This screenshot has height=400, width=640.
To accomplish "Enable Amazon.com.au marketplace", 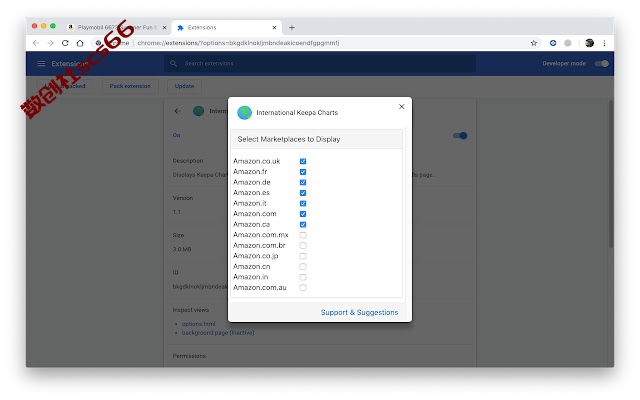I will pos(303,288).
